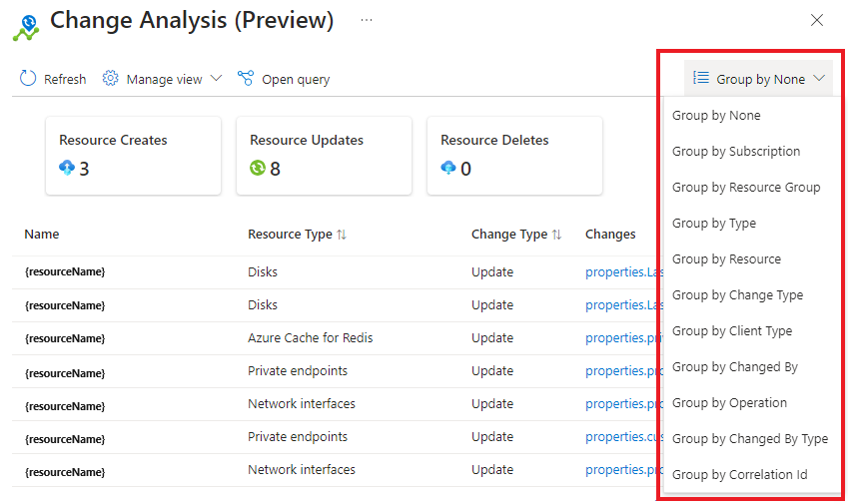The image size is (848, 504).
Task: Collapse the Group by None dropdown button
Action: click(x=761, y=79)
